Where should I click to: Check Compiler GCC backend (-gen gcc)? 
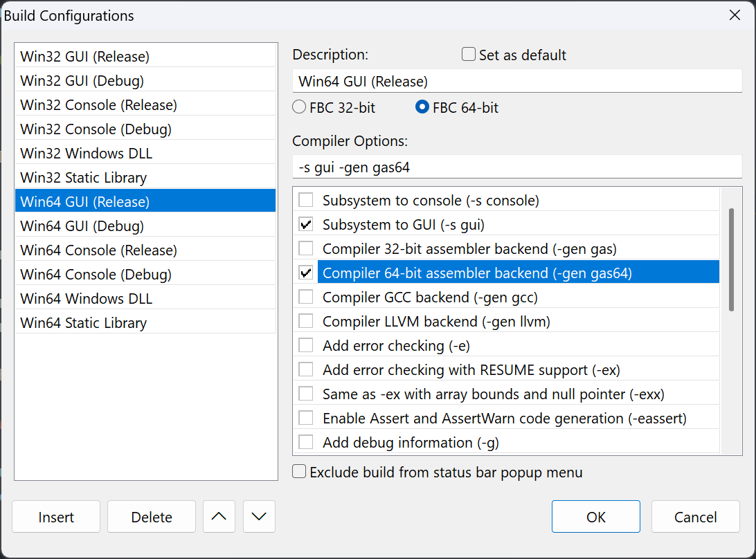pos(306,297)
